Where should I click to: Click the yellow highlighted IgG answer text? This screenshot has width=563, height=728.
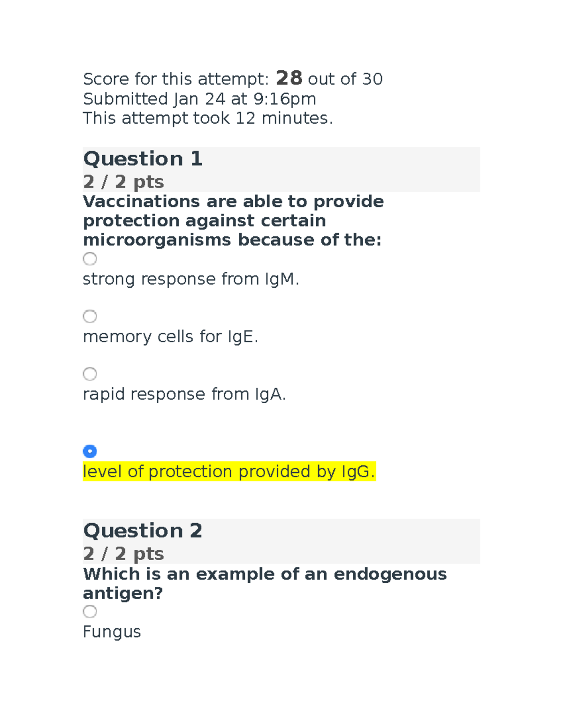(x=229, y=472)
